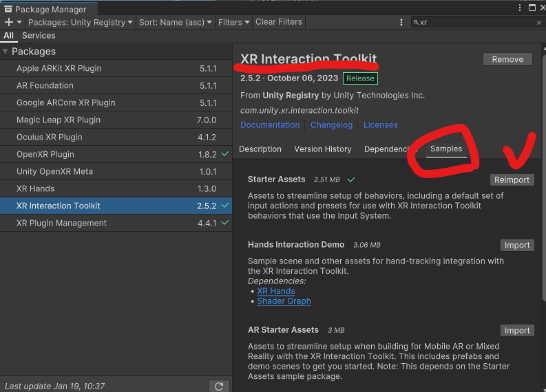546x392 pixels.
Task: Click the search field containing xr
Action: pyautogui.click(x=476, y=22)
